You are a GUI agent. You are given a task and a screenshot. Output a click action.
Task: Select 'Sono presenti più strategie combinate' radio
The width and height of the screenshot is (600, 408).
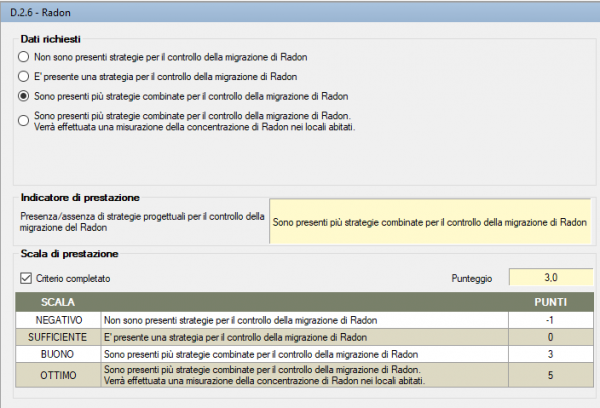coord(23,96)
